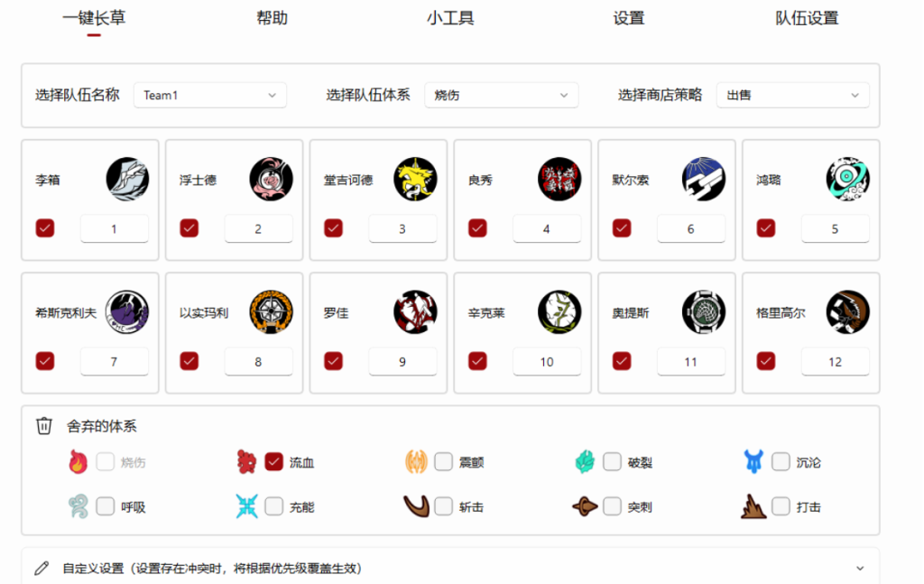Click 默尔索 character portrait icon
This screenshot has width=924, height=584.
[704, 180]
